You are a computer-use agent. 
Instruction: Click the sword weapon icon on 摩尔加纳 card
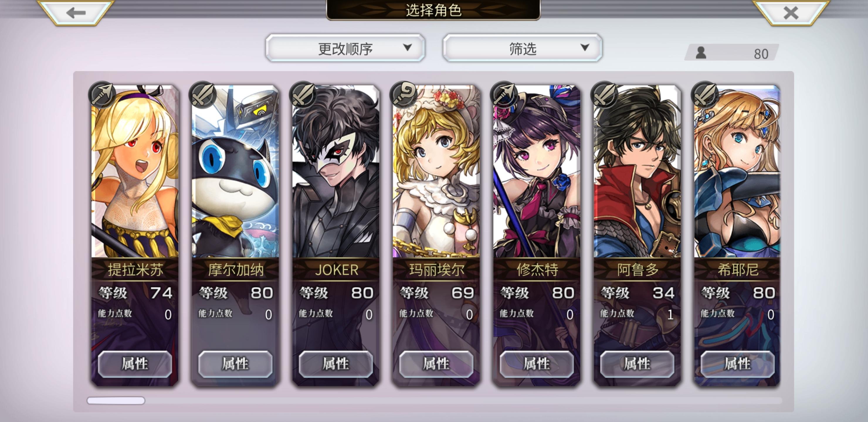[203, 95]
